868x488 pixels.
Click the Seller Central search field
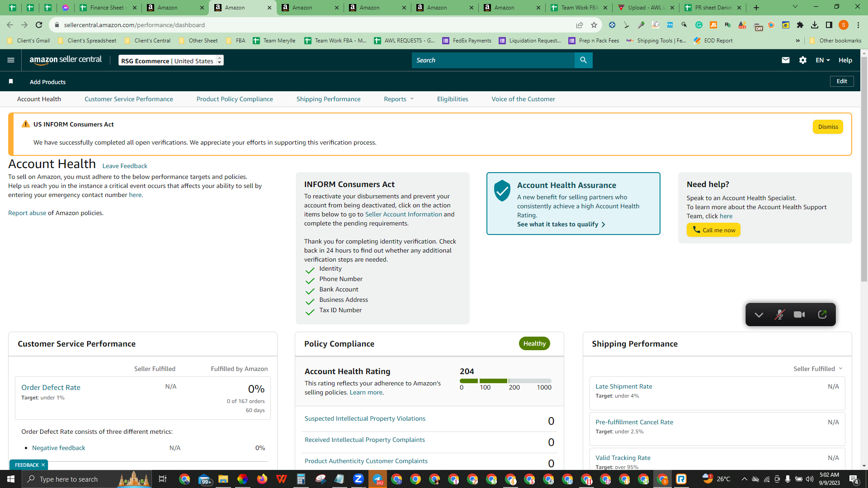(493, 60)
